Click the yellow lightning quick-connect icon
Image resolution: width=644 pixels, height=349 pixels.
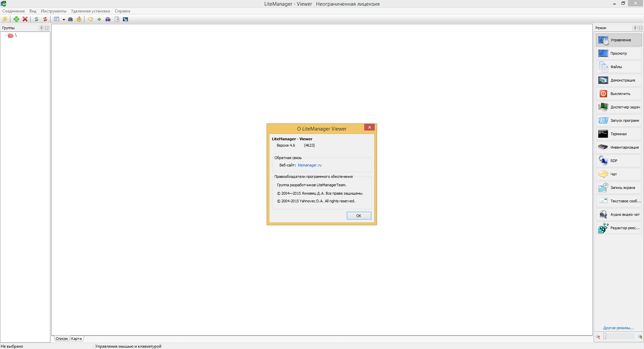[x=5, y=19]
